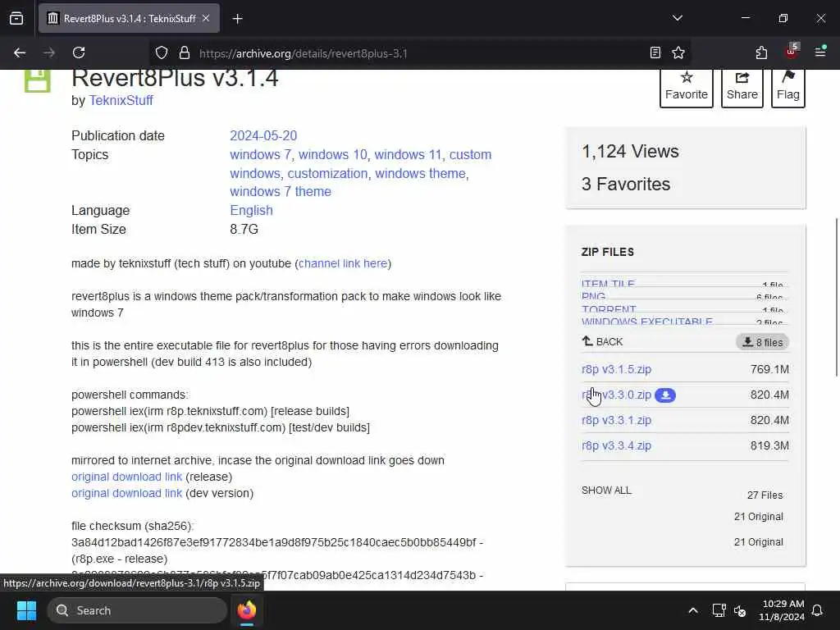Open the windows 7 theme topic link

pos(281,191)
